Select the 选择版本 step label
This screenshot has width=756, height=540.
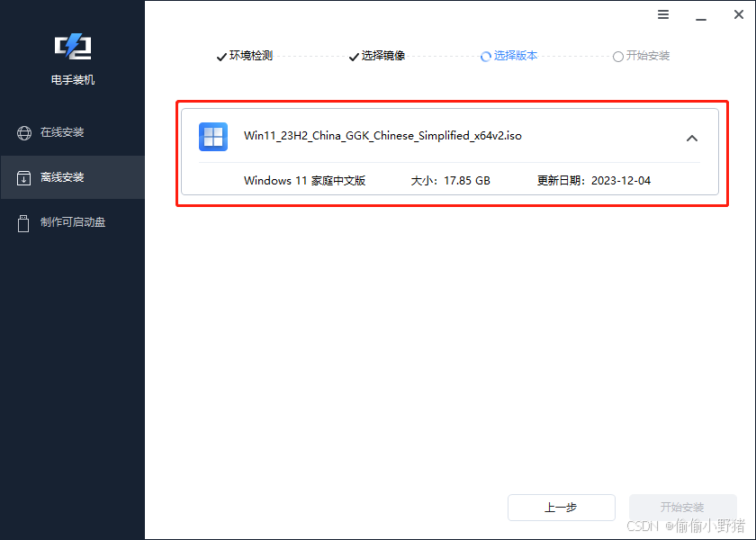[x=516, y=56]
